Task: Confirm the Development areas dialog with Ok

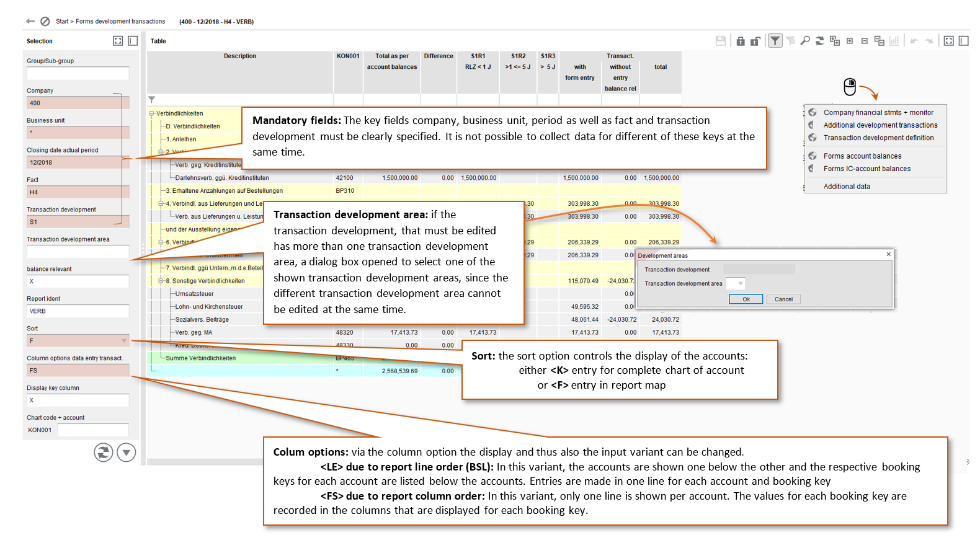Action: 746,299
